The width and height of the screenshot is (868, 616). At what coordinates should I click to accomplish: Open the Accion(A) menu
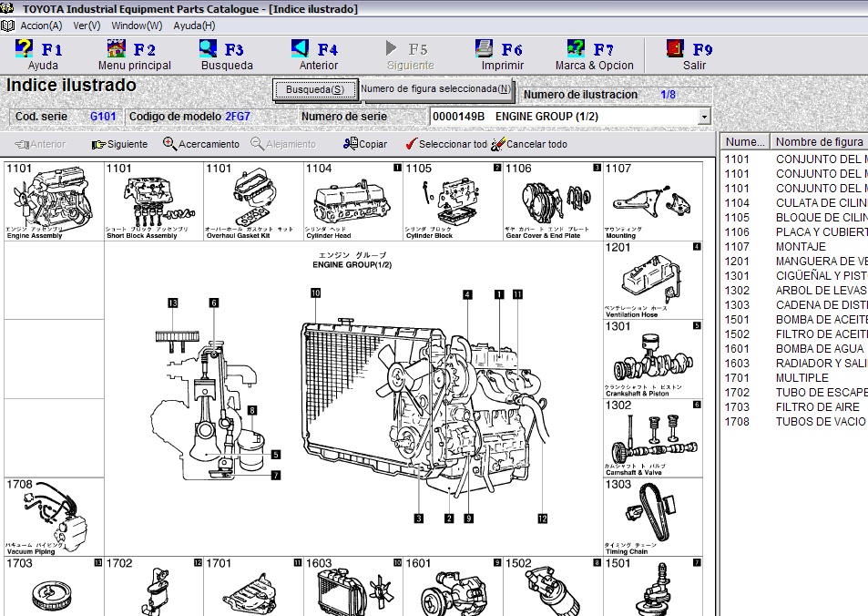[41, 26]
